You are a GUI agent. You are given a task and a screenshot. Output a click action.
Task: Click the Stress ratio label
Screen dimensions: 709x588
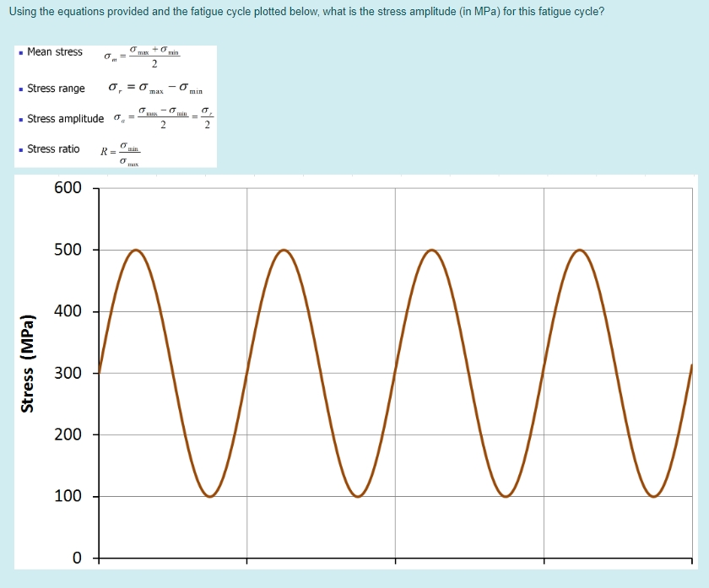[53, 149]
